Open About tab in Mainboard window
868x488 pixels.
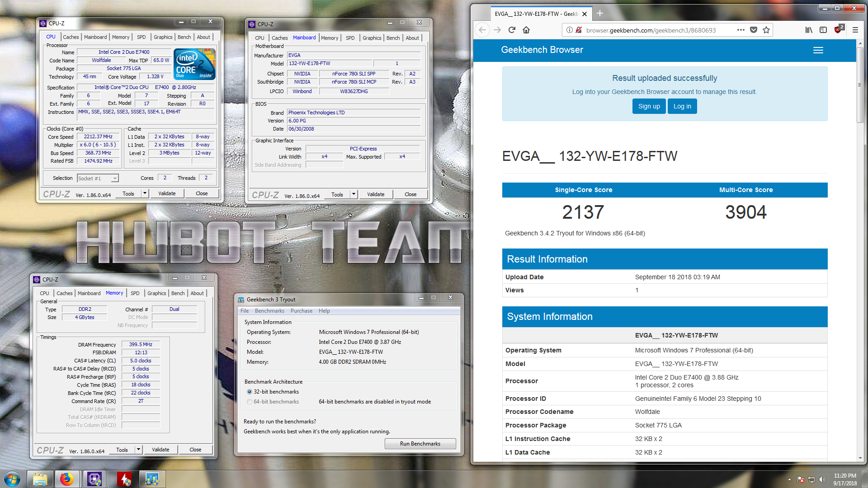[x=412, y=38]
